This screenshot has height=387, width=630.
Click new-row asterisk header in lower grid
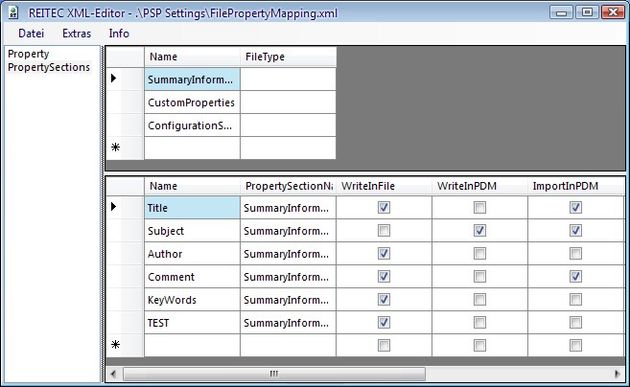[x=125, y=345]
